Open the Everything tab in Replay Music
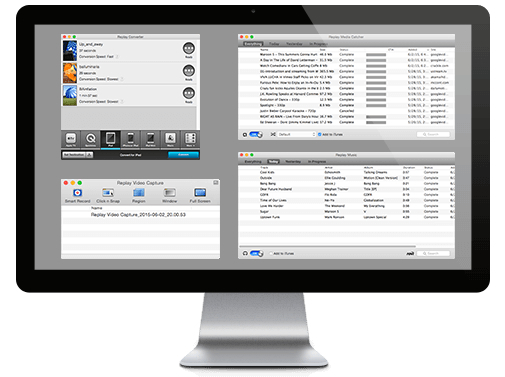 pos(253,162)
